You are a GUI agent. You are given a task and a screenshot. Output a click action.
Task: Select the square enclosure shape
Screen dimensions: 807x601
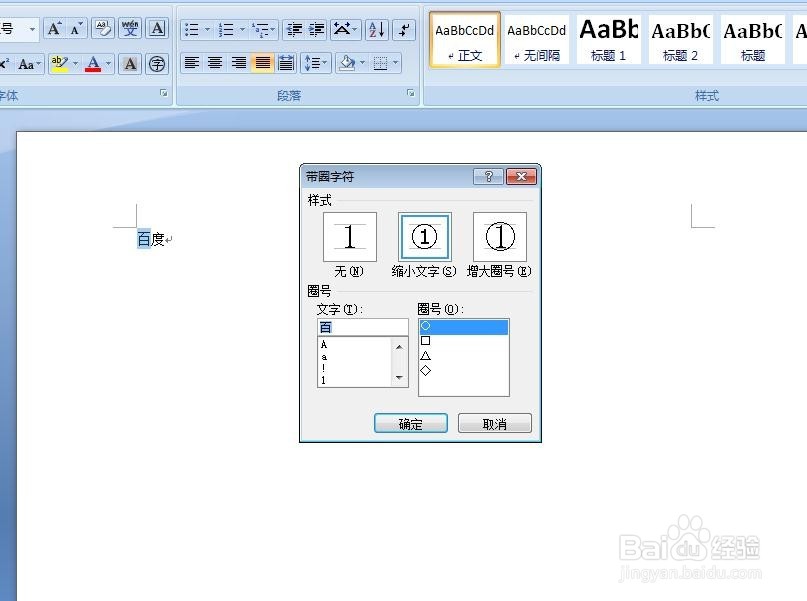(x=464, y=341)
